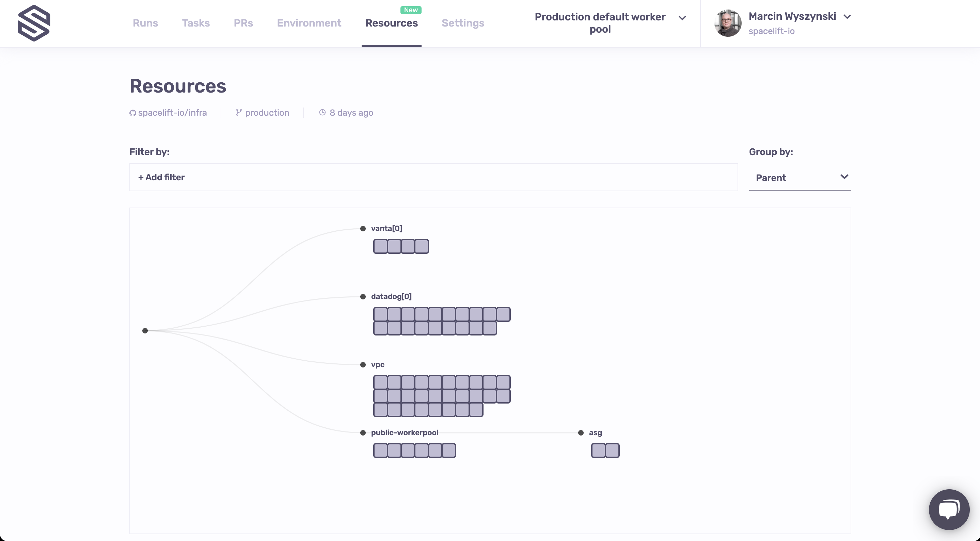Click the branch icon next to production
Viewport: 980px width, 541px height.
(239, 113)
